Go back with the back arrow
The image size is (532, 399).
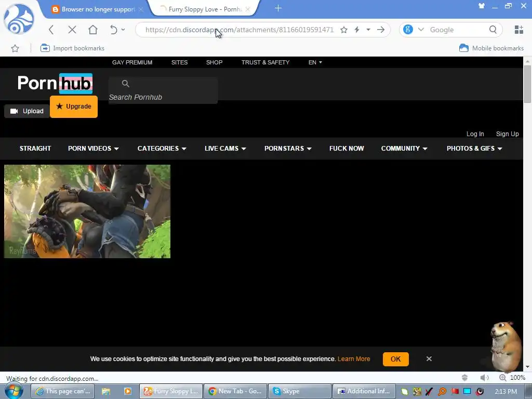point(51,30)
